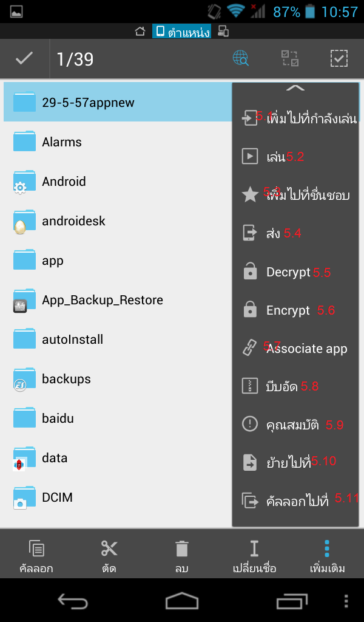
Task: Tap the checkmark to finish selection
Action: [24, 58]
